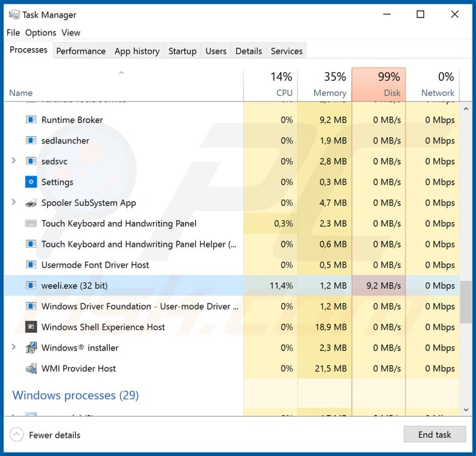The image size is (476, 456).
Task: Open the Options menu
Action: pyautogui.click(x=41, y=33)
